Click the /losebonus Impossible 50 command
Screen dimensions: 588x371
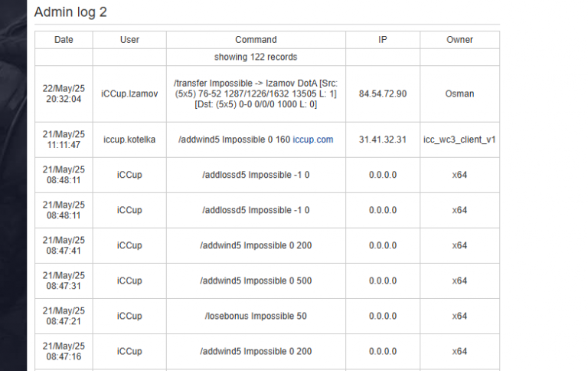pos(256,316)
